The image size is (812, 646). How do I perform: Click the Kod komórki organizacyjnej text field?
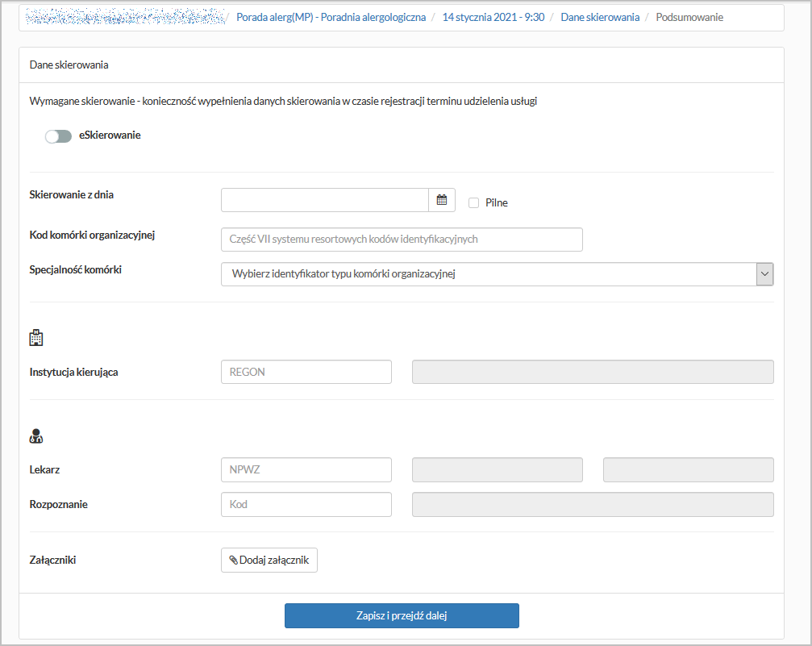coord(401,239)
